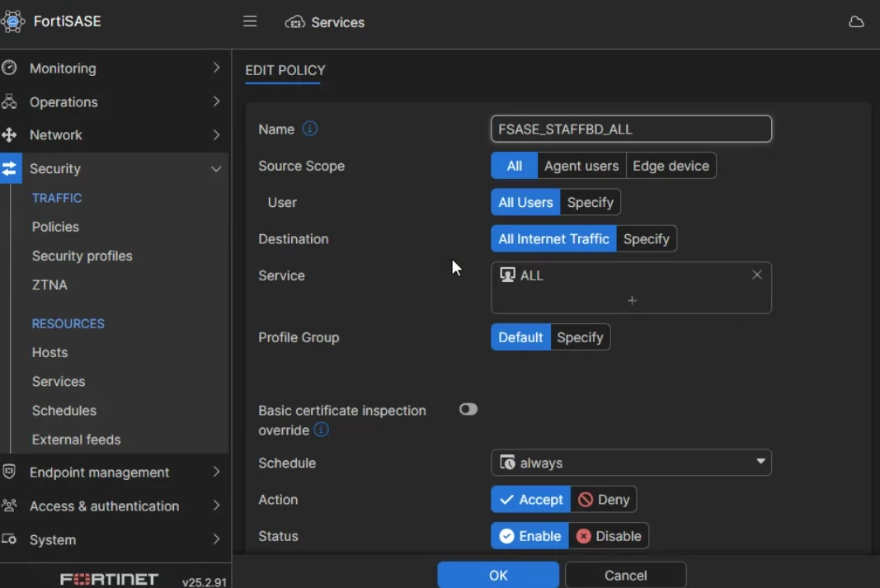Viewport: 880px width, 588px height.
Task: Toggle Basic certificate inspection override switch
Action: click(x=468, y=409)
